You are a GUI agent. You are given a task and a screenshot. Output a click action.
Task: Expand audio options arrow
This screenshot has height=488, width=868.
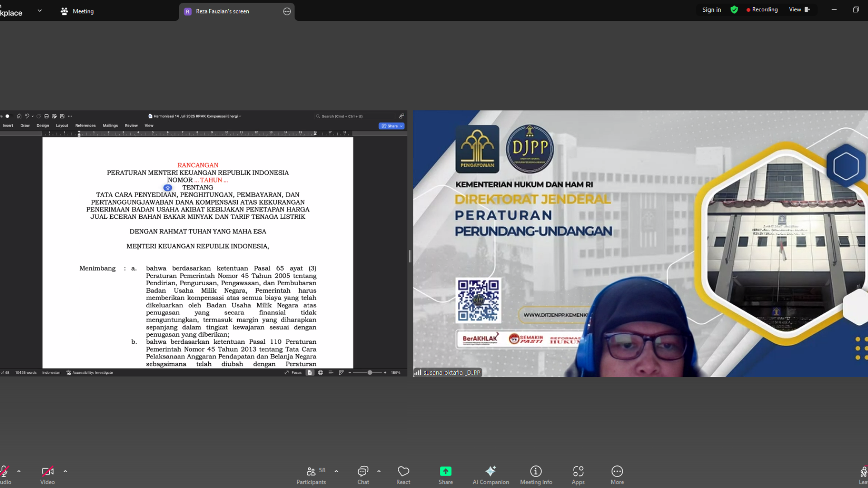click(x=19, y=471)
